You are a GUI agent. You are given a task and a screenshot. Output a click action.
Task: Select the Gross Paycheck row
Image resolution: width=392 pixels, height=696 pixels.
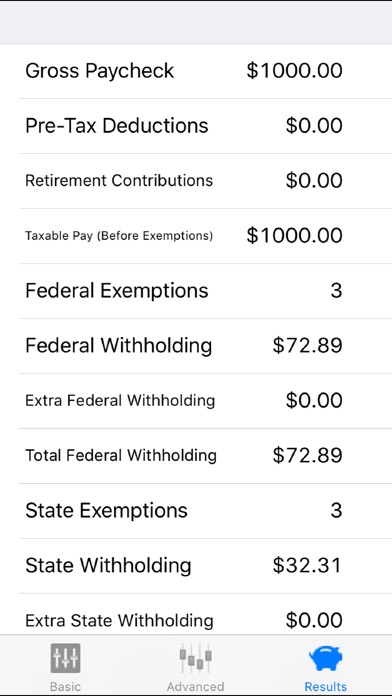coord(196,71)
